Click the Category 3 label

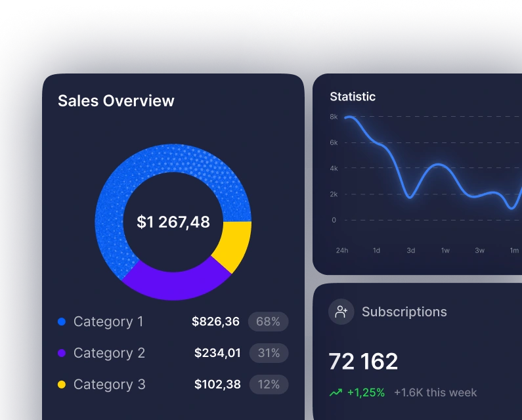click(x=109, y=385)
